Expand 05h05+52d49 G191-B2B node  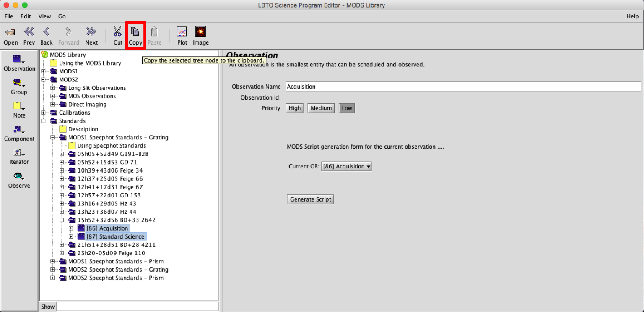[62, 154]
